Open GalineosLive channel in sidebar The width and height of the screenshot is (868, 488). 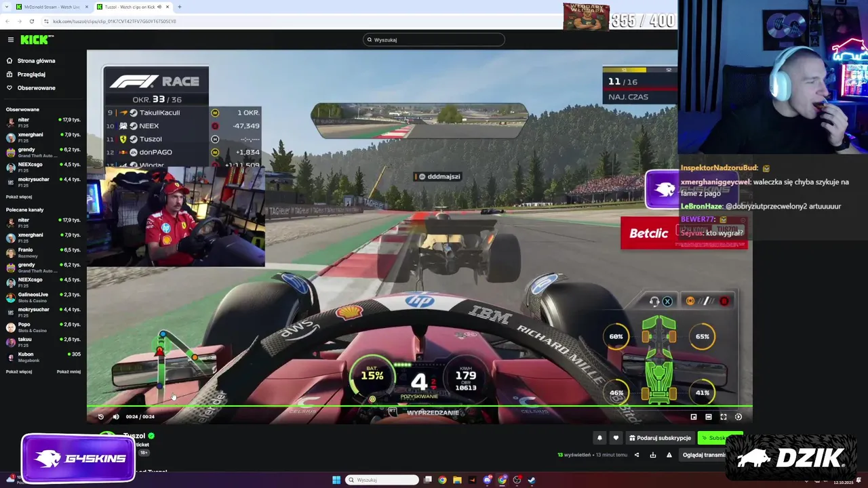pyautogui.click(x=43, y=297)
